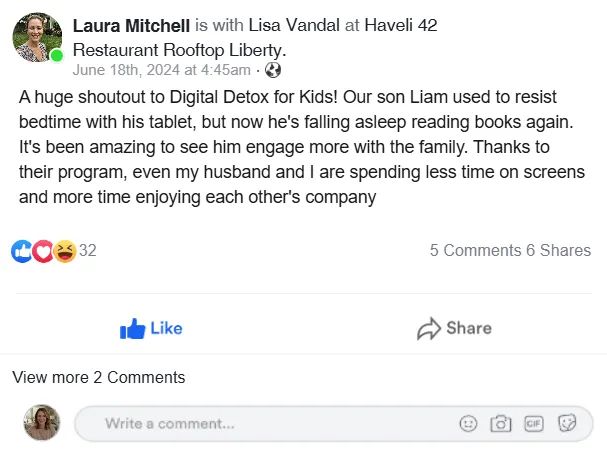Open the 6 Shares link
Viewport: 607px width, 452px height.
tap(559, 250)
